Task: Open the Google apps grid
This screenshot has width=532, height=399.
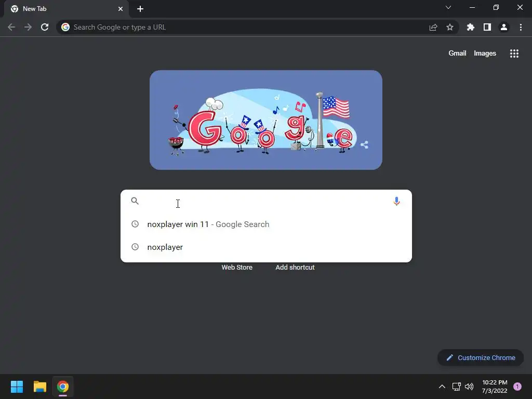Action: tap(514, 54)
